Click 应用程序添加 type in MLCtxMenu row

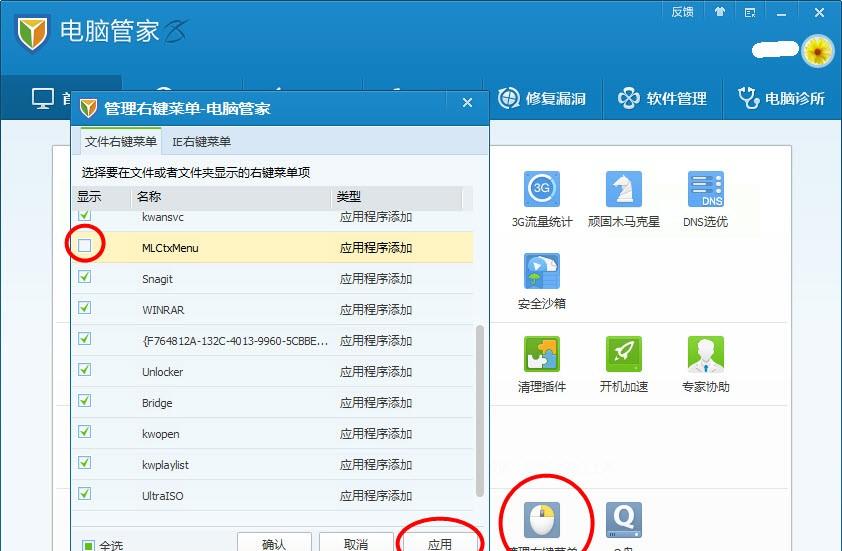[x=376, y=248]
